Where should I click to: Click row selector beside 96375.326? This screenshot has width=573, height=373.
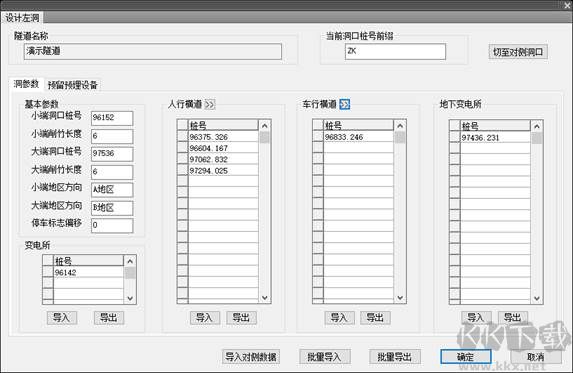(x=182, y=137)
